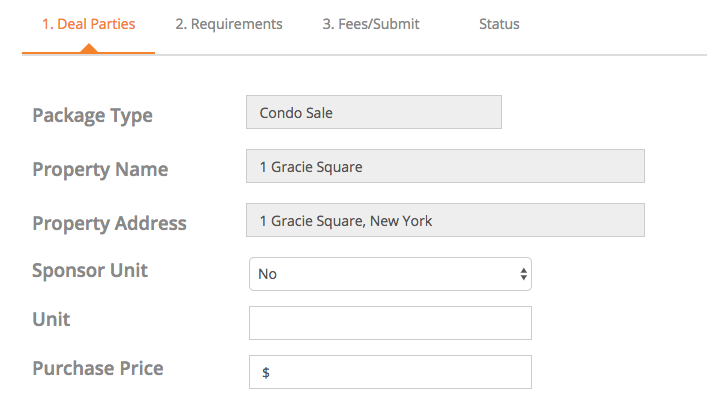Click the dollar sign in Purchase Price

pos(266,373)
